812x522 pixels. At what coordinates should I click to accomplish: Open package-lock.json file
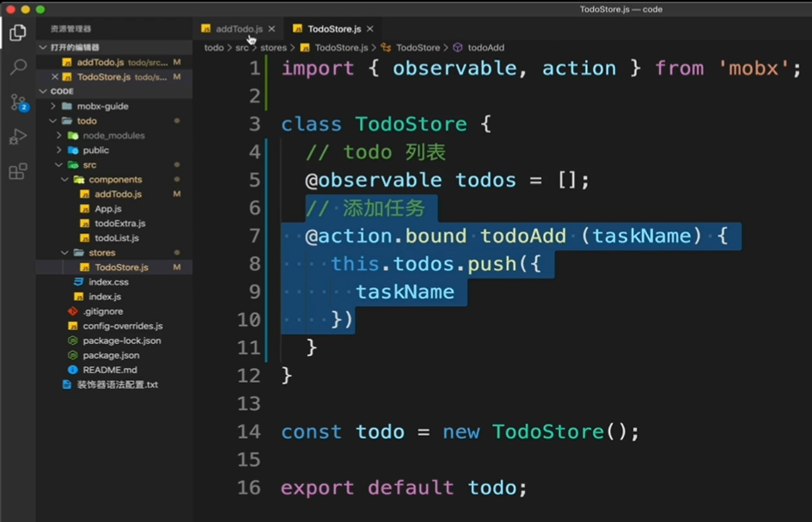click(114, 341)
